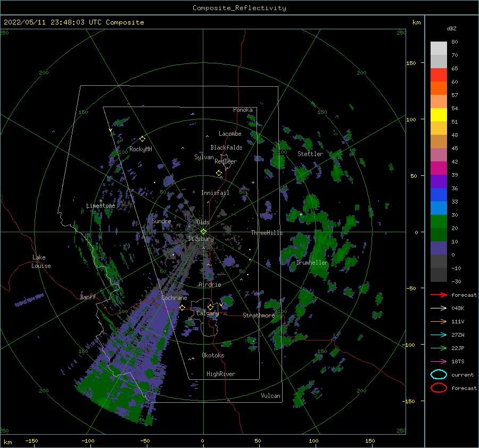Click the red forecast ellipse icon
479x448 pixels.
[x=439, y=388]
